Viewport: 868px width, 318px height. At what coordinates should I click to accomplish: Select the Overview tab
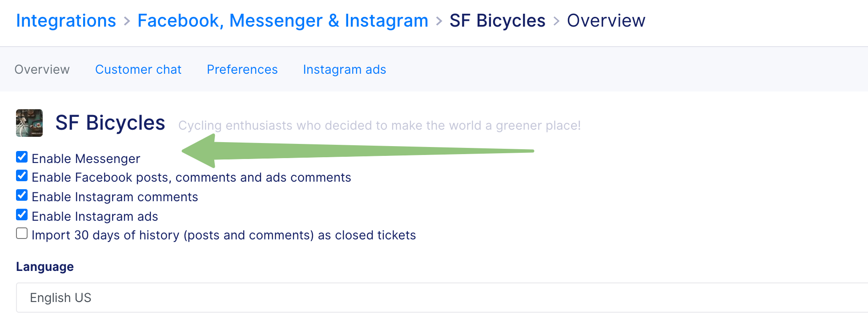tap(42, 70)
